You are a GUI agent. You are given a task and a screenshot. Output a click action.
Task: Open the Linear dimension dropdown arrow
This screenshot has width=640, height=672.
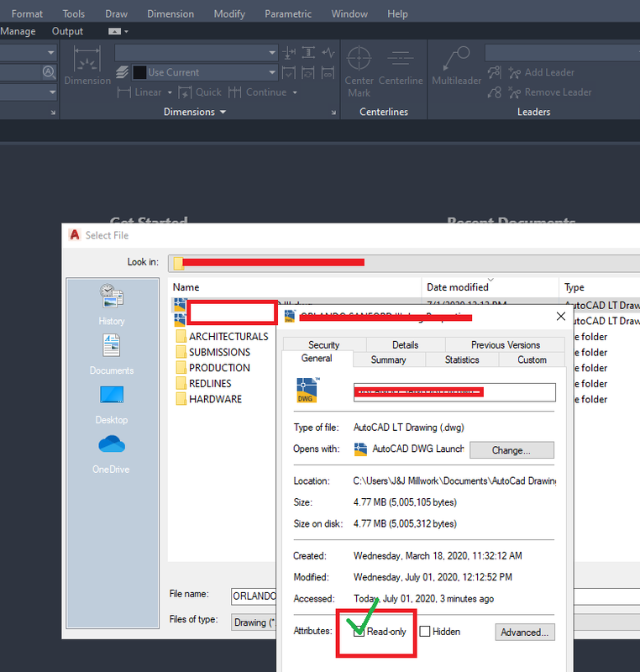coord(168,92)
